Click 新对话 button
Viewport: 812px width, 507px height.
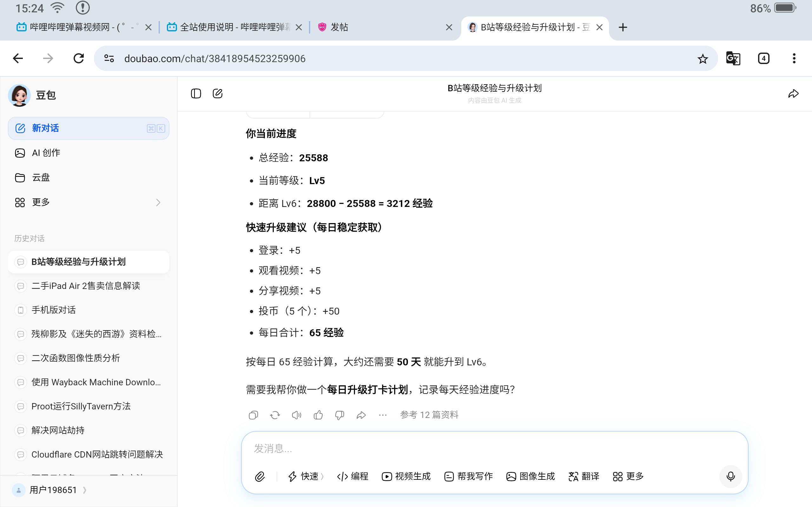pos(88,128)
